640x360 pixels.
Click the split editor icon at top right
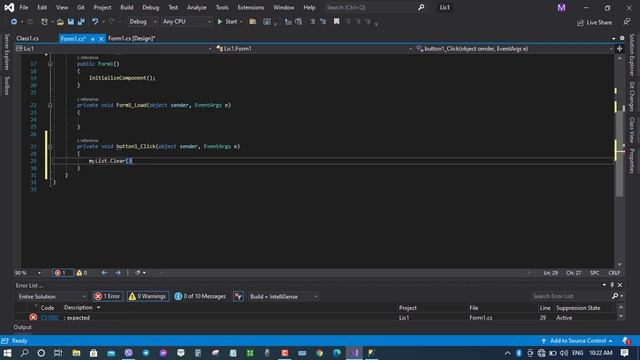pos(620,49)
